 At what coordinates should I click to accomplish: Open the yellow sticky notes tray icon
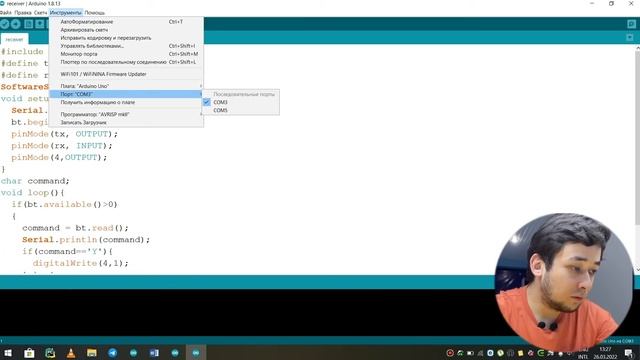(x=520, y=353)
